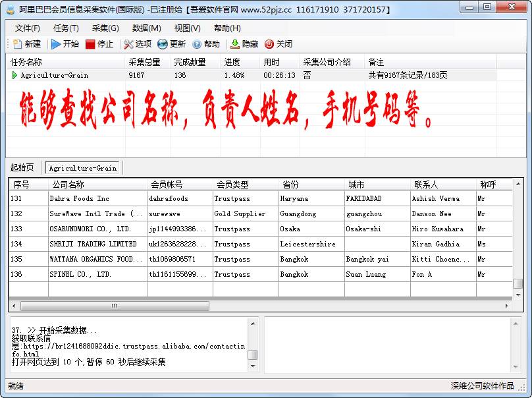Click the 城市 column header
Screen dimensions: 532x398
[377, 185]
